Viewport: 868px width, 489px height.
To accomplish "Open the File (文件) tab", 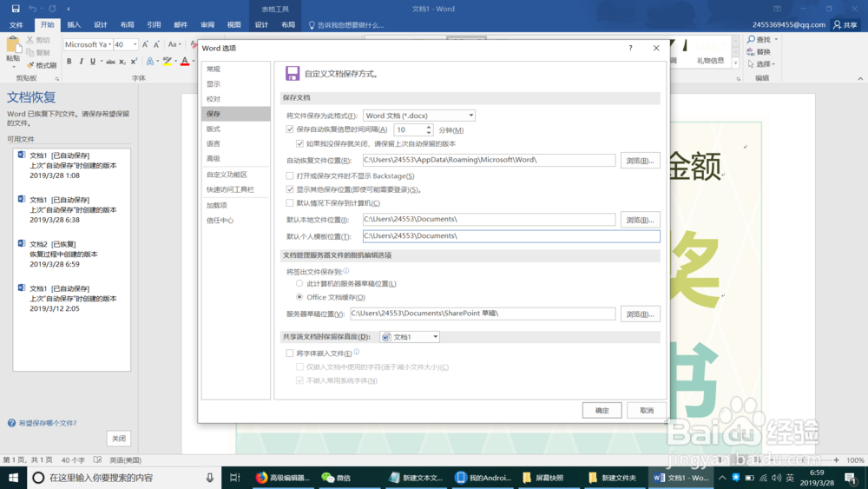I will 16,25.
